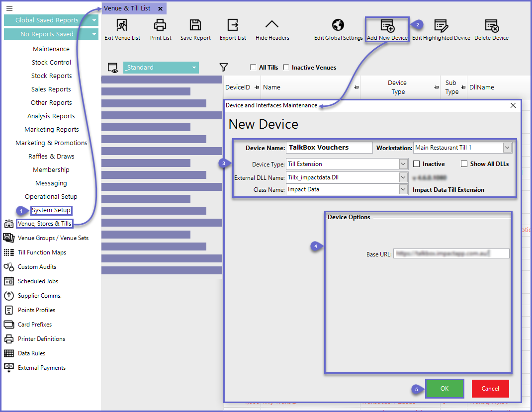Viewport: 532px width, 412px height.
Task: Switch to the Venue & Till List tab
Action: tap(127, 8)
